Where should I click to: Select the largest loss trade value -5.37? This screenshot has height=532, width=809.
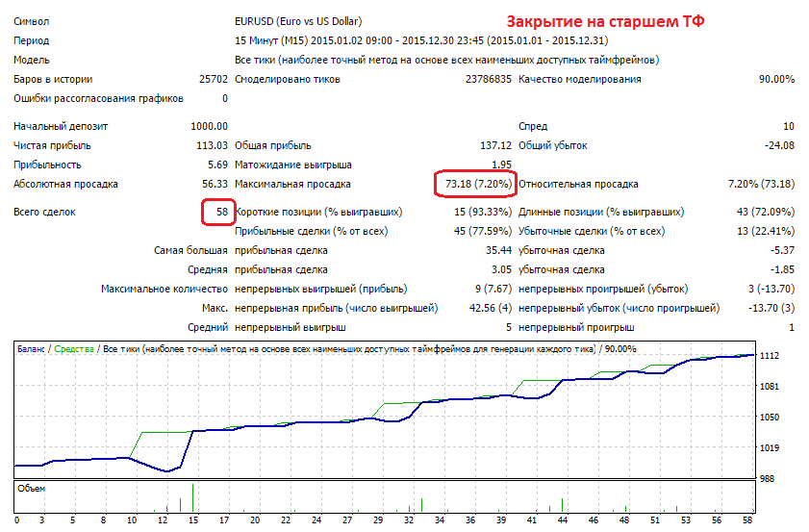(782, 250)
